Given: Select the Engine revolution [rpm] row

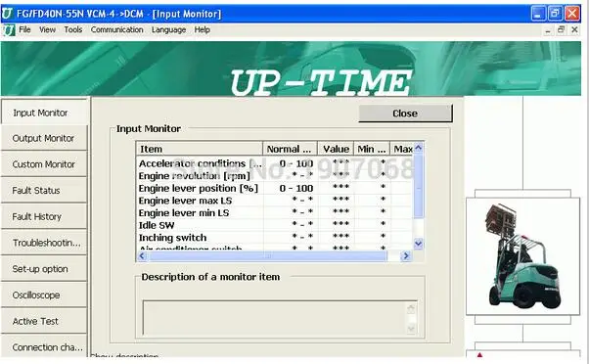Looking at the screenshot, I should [x=275, y=176].
